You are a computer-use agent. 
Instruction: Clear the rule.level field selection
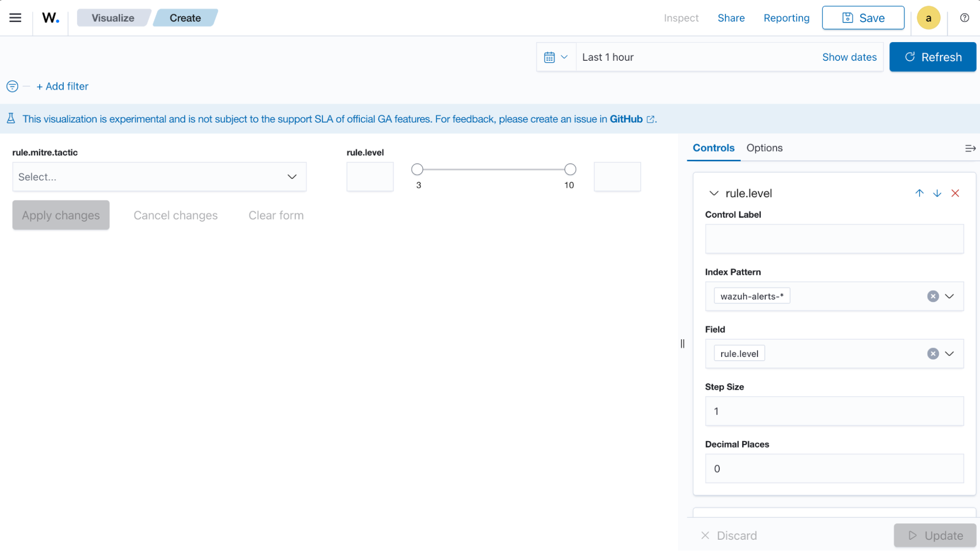point(932,353)
